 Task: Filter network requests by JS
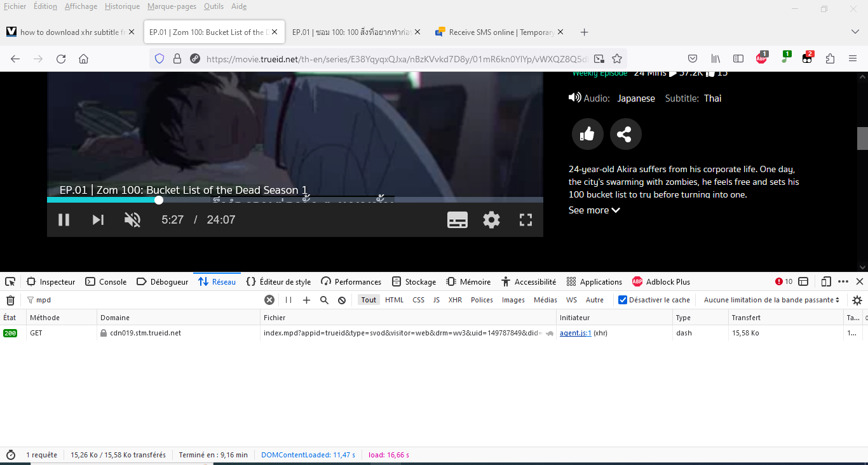437,300
